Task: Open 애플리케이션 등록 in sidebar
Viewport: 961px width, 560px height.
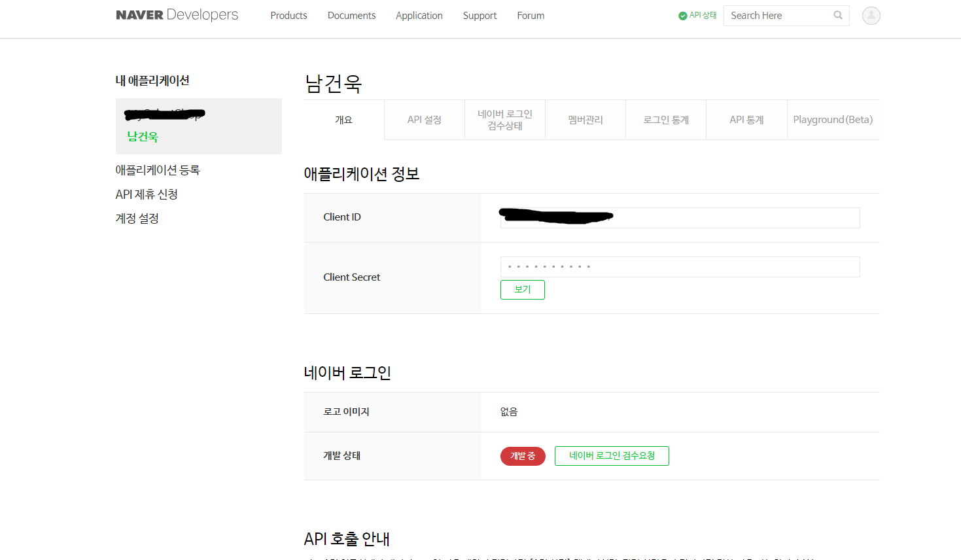Action: pyautogui.click(x=158, y=170)
